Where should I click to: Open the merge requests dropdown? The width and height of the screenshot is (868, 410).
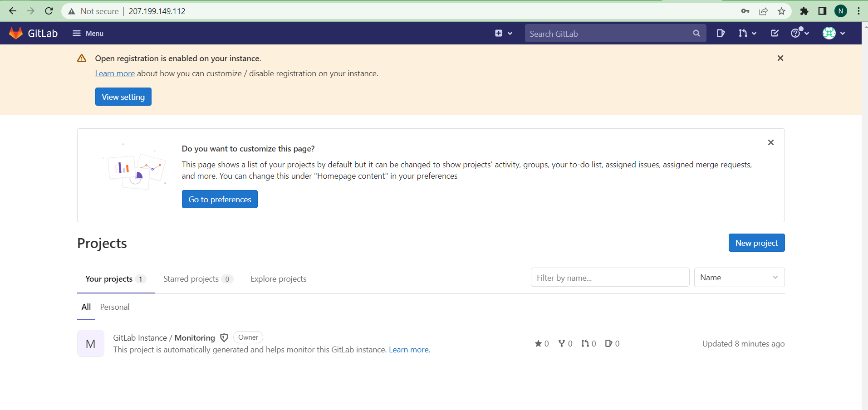click(x=747, y=33)
